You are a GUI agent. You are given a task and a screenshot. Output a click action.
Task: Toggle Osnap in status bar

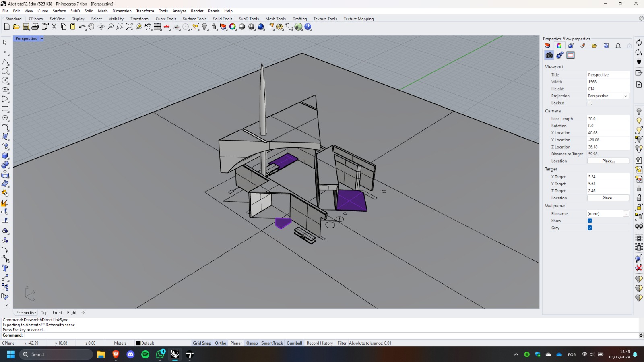click(252, 343)
